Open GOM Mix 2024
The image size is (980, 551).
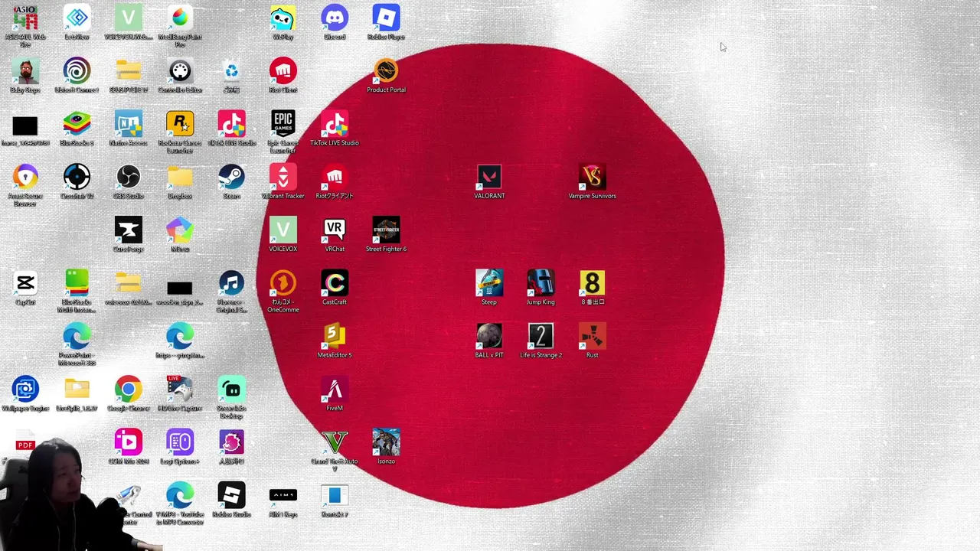(128, 442)
